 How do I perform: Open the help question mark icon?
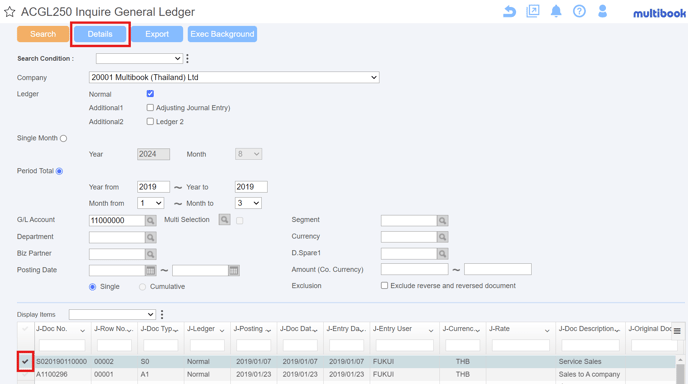click(579, 11)
